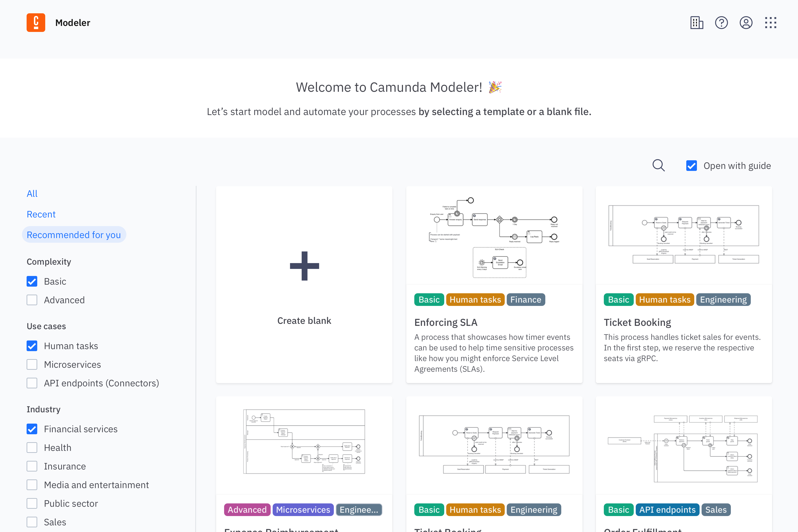This screenshot has width=798, height=532.
Task: Click the Enforcing SLA description text
Action: pos(494,353)
